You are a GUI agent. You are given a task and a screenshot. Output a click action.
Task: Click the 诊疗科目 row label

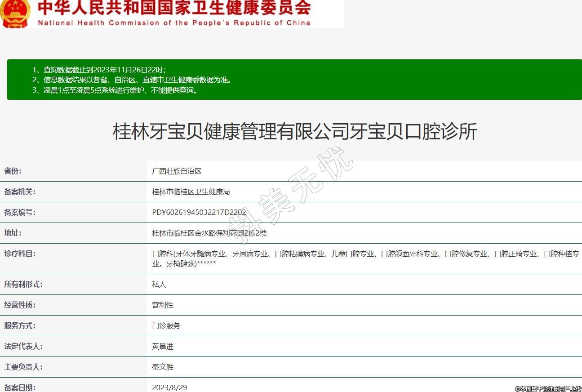point(20,254)
